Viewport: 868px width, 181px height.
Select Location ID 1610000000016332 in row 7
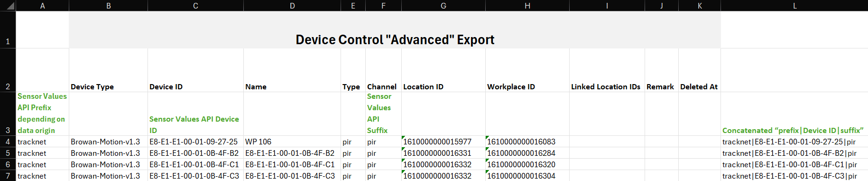tap(443, 176)
